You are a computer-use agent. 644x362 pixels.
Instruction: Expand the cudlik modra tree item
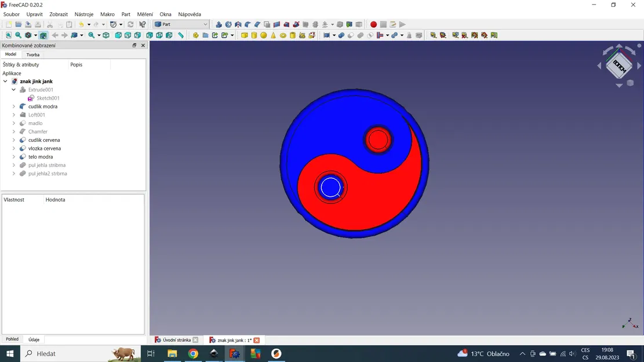[x=14, y=106]
